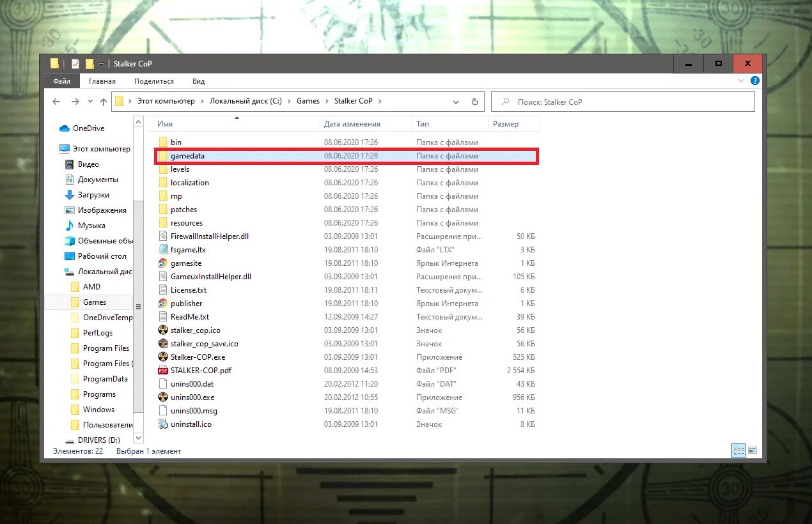Expand chevron after Этот компьютер breadcrumb
This screenshot has width=812, height=524.
[x=202, y=101]
